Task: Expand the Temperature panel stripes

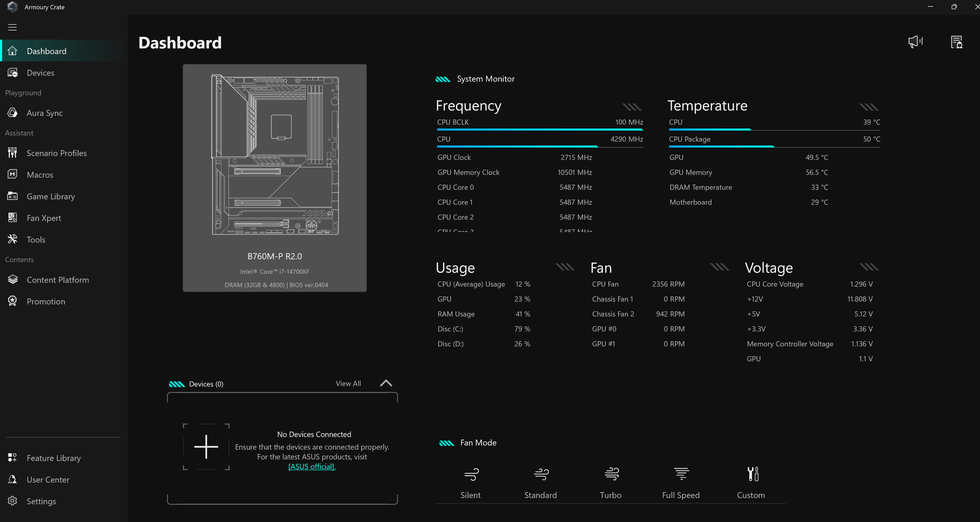Action: pos(869,107)
